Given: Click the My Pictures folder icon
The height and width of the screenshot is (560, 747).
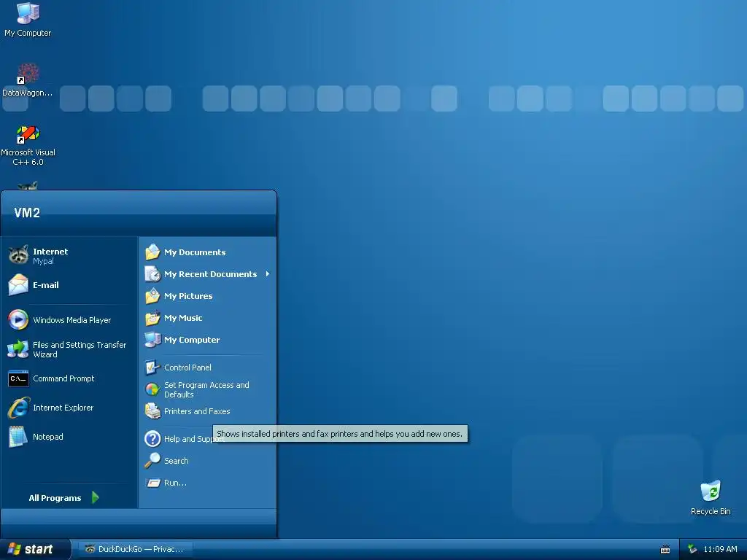Looking at the screenshot, I should coord(152,296).
